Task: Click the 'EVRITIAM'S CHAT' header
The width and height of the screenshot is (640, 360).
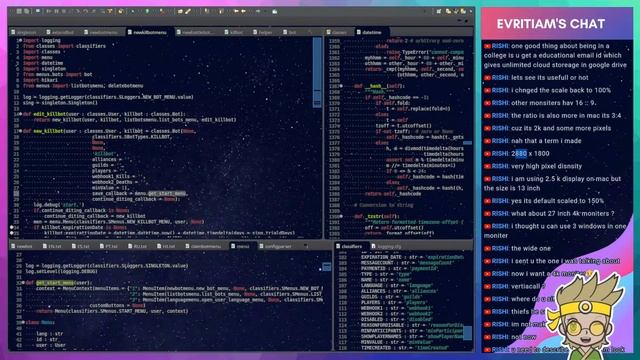Action: (x=551, y=24)
